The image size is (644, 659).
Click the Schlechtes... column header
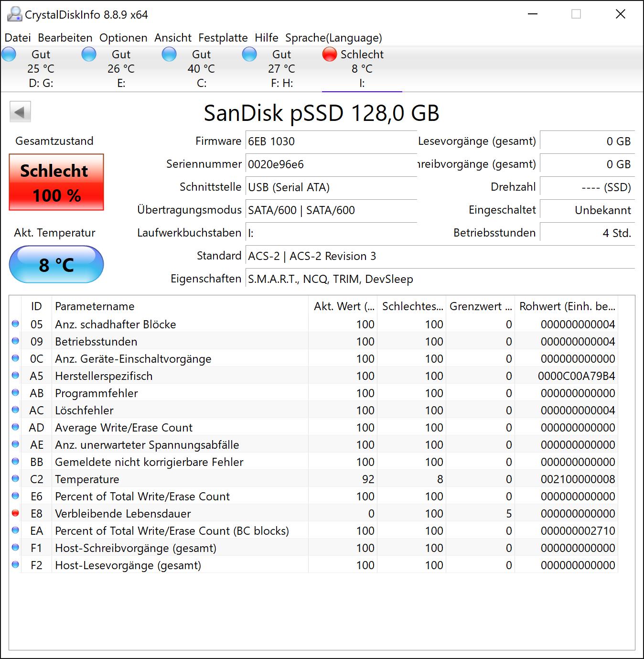pyautogui.click(x=412, y=306)
